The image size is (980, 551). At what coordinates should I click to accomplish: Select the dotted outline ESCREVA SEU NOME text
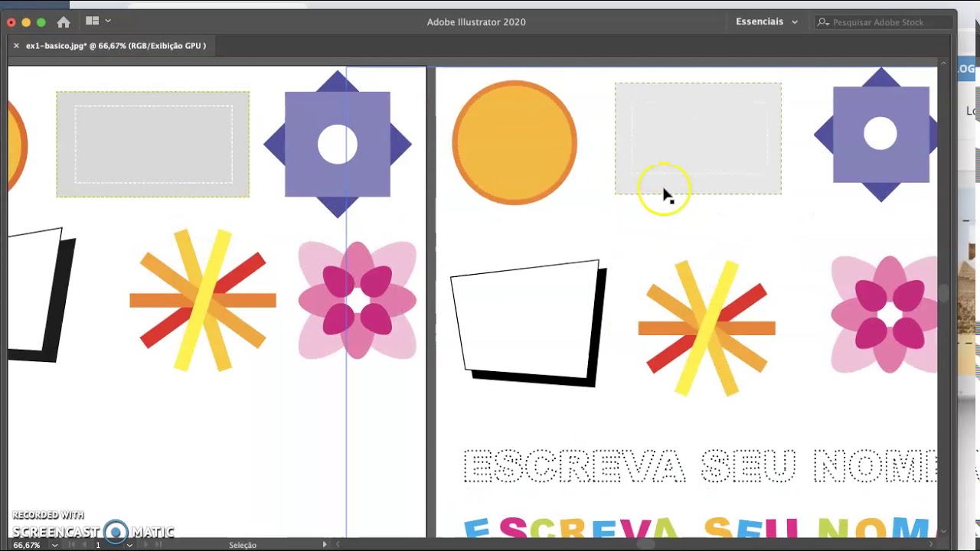[x=700, y=466]
